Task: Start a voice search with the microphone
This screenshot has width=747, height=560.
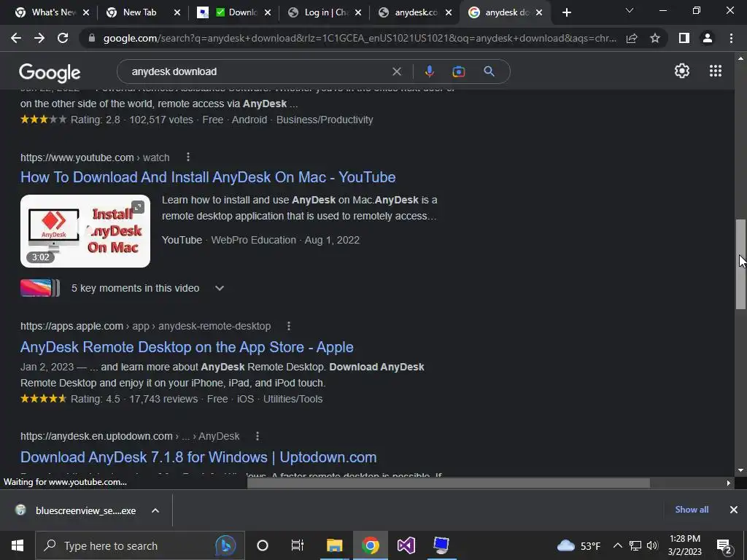Action: 429,71
